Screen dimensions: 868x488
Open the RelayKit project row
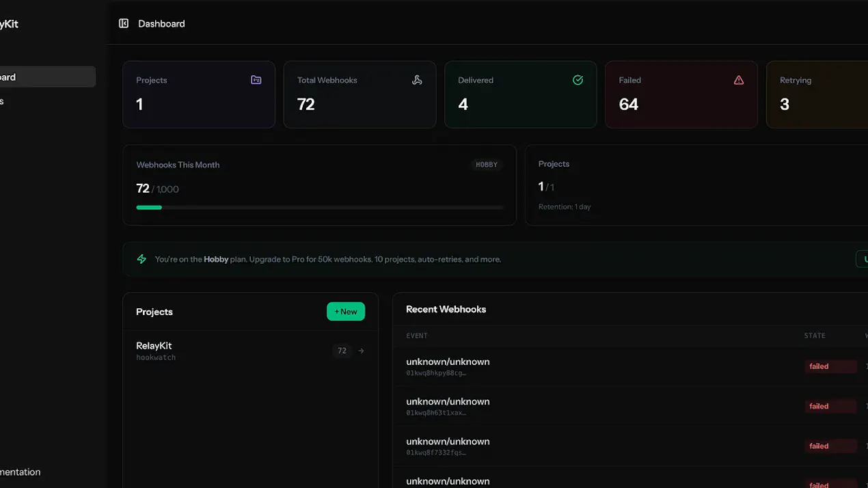(x=250, y=351)
